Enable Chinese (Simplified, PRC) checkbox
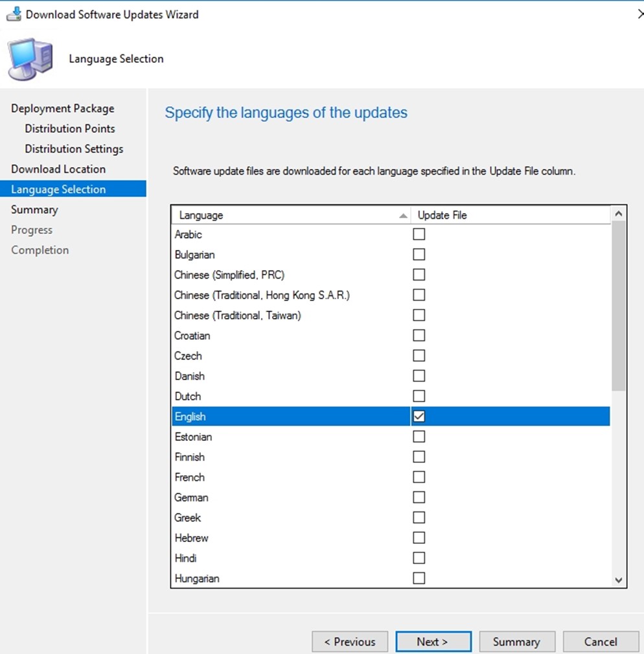Image resolution: width=644 pixels, height=654 pixels. 419,275
